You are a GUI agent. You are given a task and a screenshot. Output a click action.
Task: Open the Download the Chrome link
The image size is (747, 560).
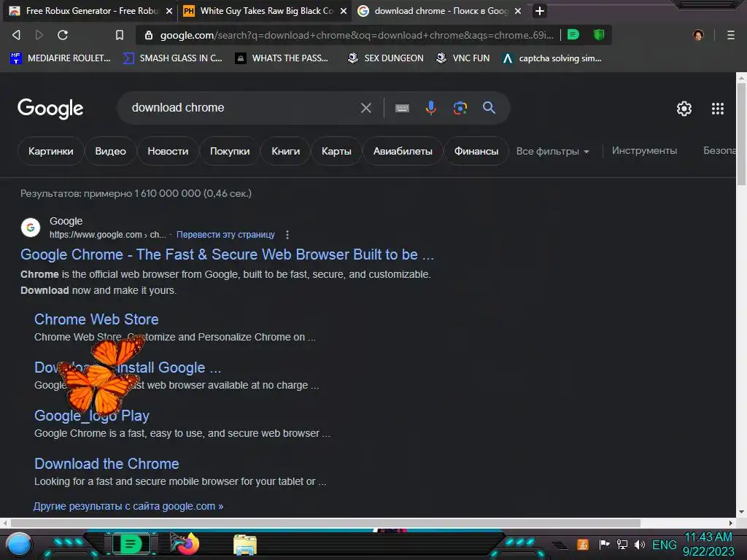click(x=107, y=463)
